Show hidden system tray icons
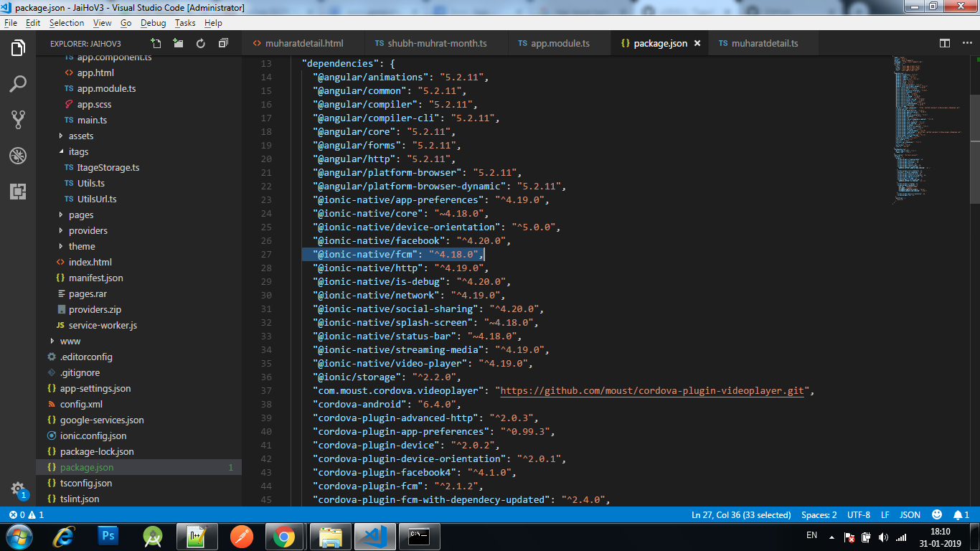Screen dimensions: 980x551 click(x=831, y=537)
